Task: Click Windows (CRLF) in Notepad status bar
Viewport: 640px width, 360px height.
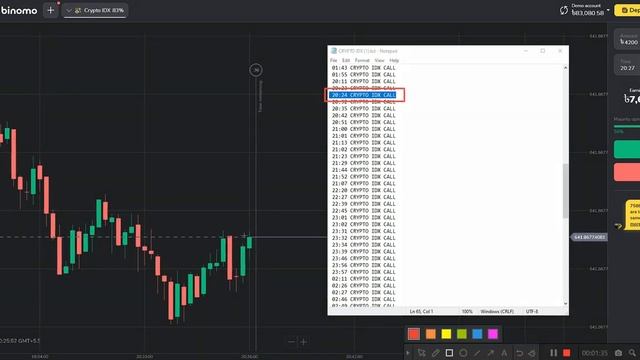Action: coord(497,311)
